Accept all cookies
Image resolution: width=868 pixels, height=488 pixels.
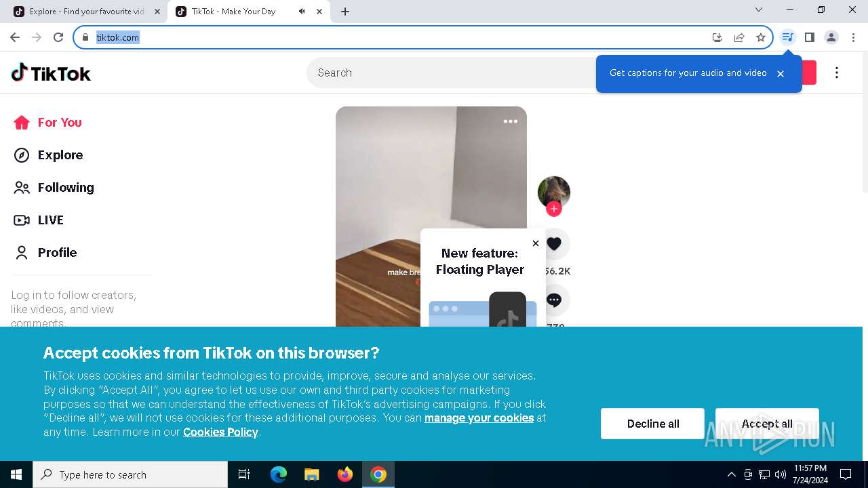(x=767, y=424)
